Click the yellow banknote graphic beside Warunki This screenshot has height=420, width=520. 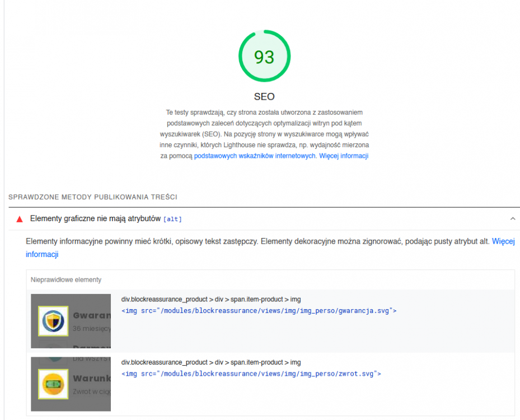point(52,384)
